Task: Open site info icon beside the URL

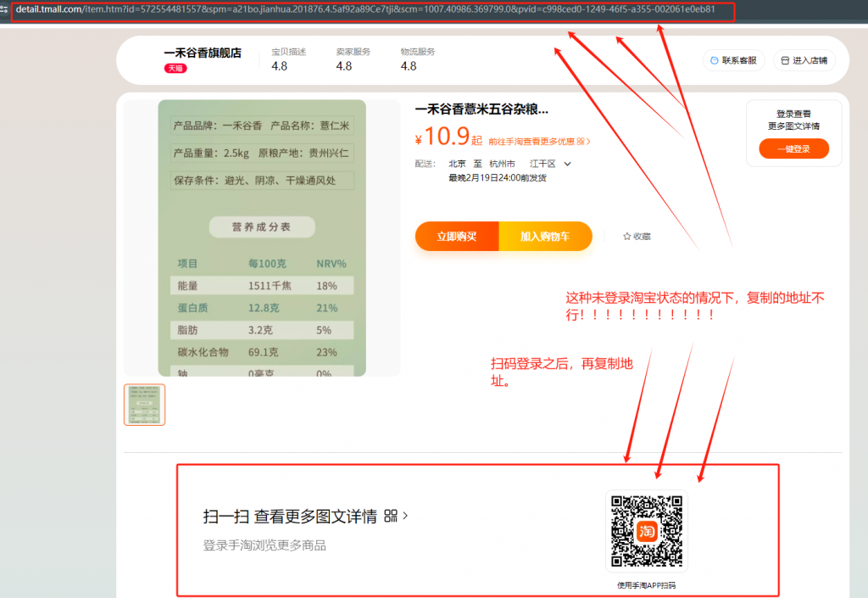Action: pos(4,9)
